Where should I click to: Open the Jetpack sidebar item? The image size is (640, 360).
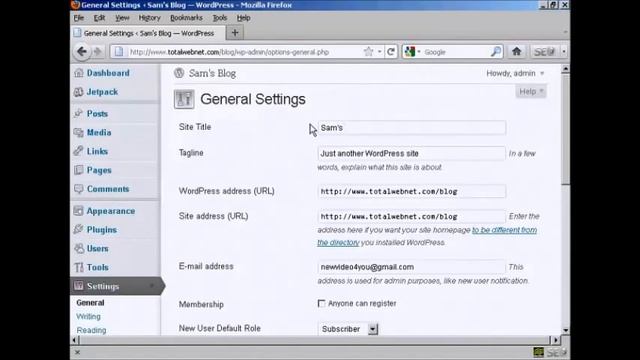coord(102,92)
